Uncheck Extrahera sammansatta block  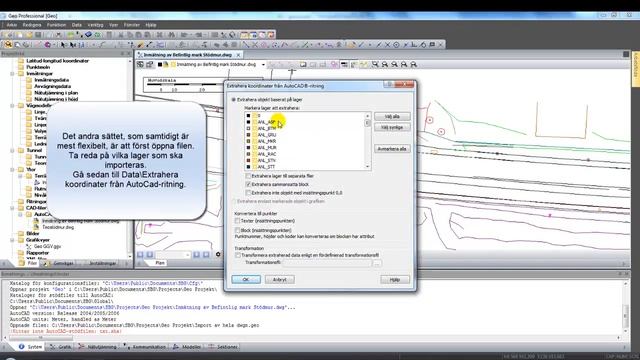[x=248, y=184]
